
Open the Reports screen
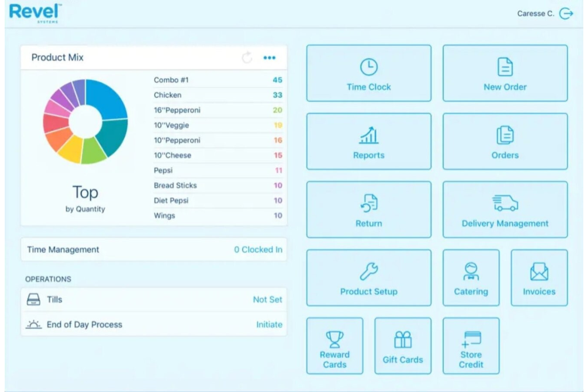pyautogui.click(x=368, y=141)
